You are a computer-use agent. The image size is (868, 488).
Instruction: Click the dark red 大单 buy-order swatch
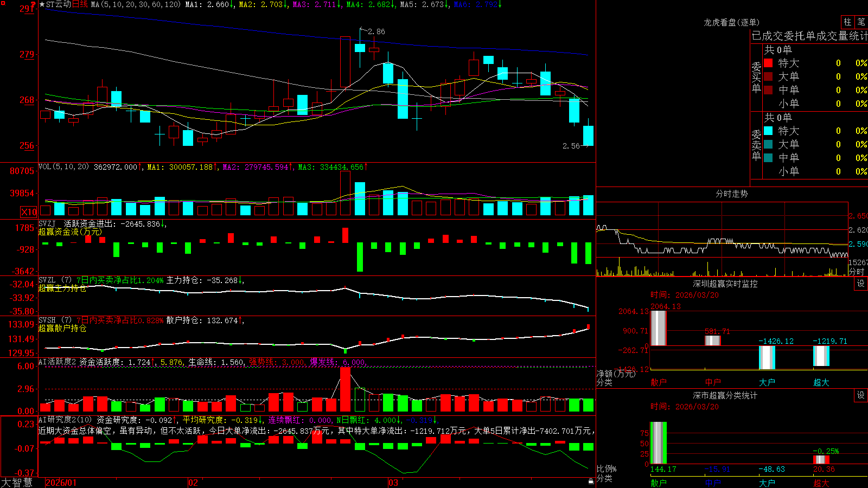768,76
